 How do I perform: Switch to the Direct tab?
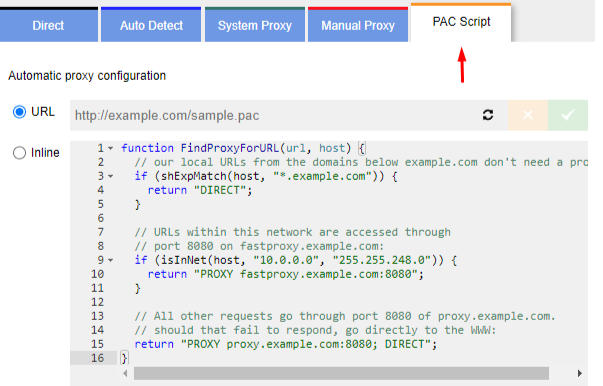point(48,25)
